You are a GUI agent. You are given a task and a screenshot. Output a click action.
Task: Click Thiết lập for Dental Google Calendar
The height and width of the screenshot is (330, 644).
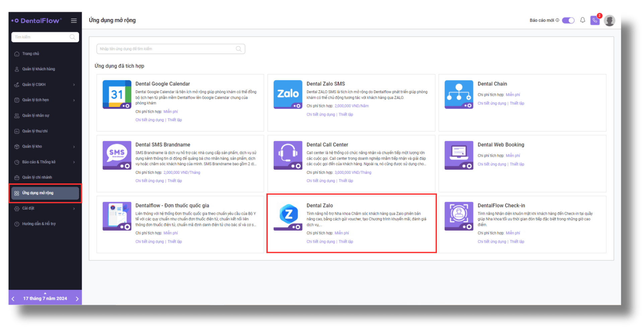point(175,120)
